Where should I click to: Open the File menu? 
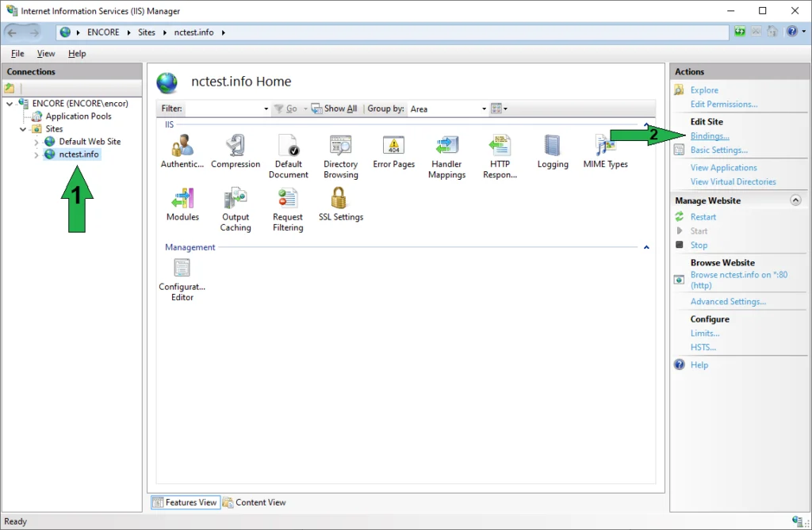pos(17,53)
